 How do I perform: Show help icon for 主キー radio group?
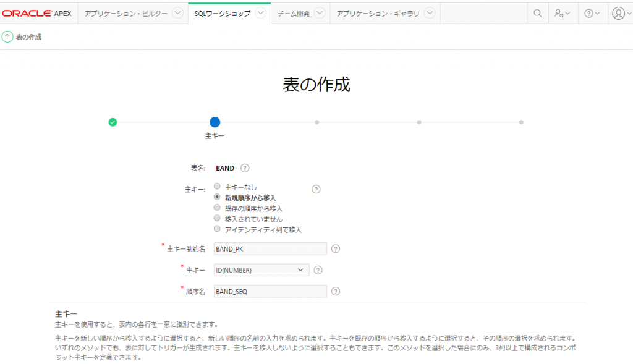316,189
